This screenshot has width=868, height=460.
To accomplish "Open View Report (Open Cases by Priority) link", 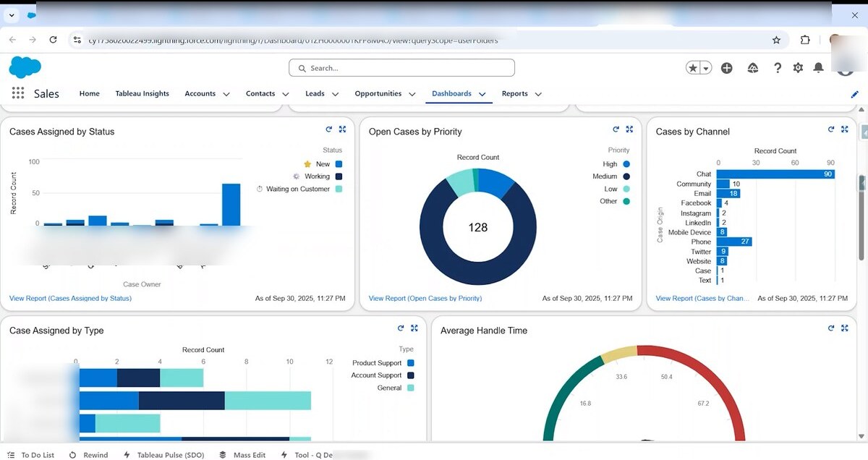I will coord(425,298).
